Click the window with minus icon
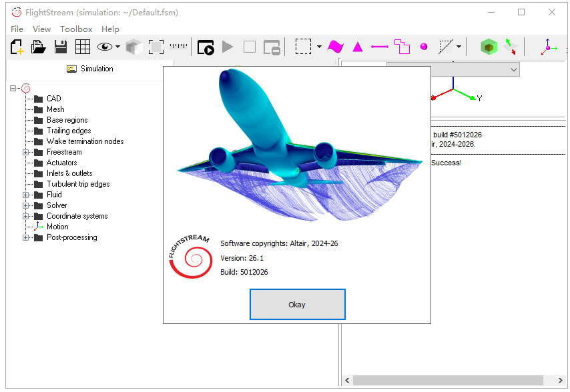570x392 pixels. [272, 47]
